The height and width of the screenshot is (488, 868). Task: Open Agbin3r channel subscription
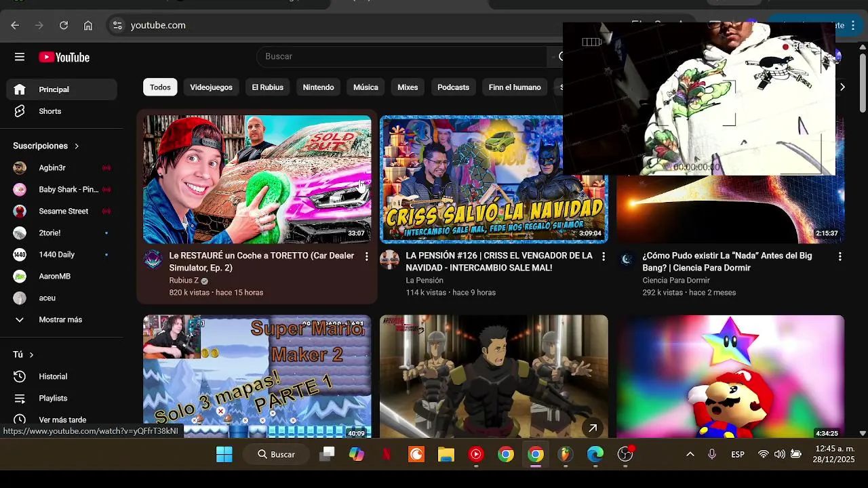[62, 167]
